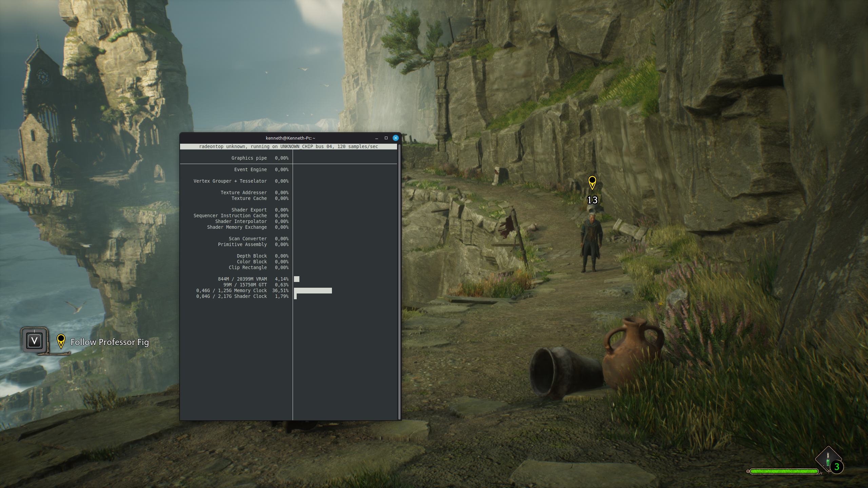Close the radeontop terminal window
Screen dimensions: 868x488
(x=395, y=138)
